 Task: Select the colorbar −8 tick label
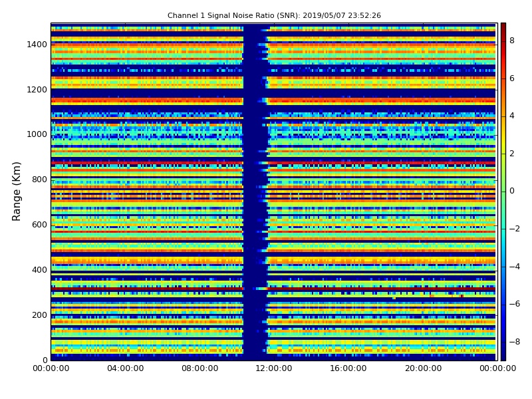pyautogui.click(x=515, y=342)
